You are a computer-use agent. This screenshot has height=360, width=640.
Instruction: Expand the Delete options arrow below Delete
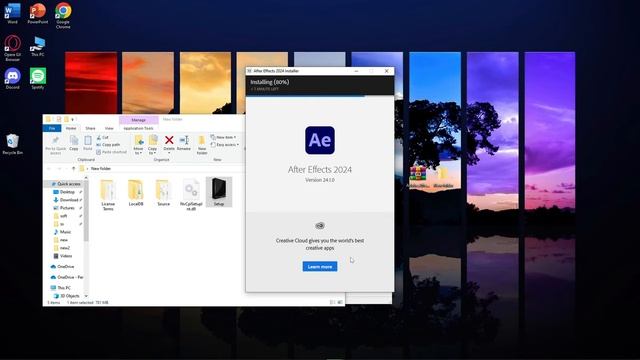169,153
